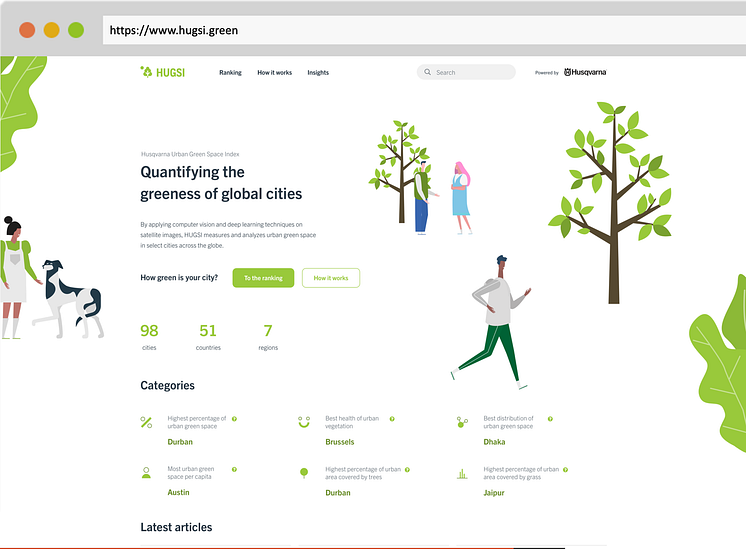Click the Categories heading
746x549 pixels.
[x=167, y=385]
